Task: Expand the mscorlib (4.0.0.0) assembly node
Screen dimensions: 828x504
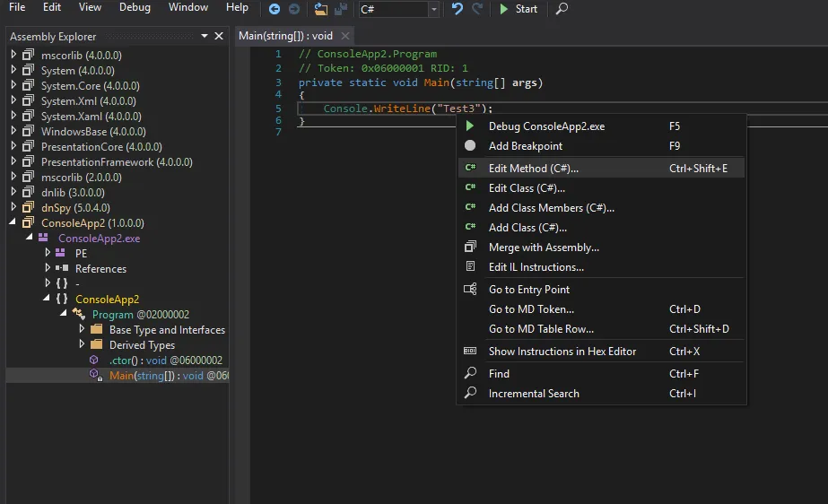Action: pos(13,56)
